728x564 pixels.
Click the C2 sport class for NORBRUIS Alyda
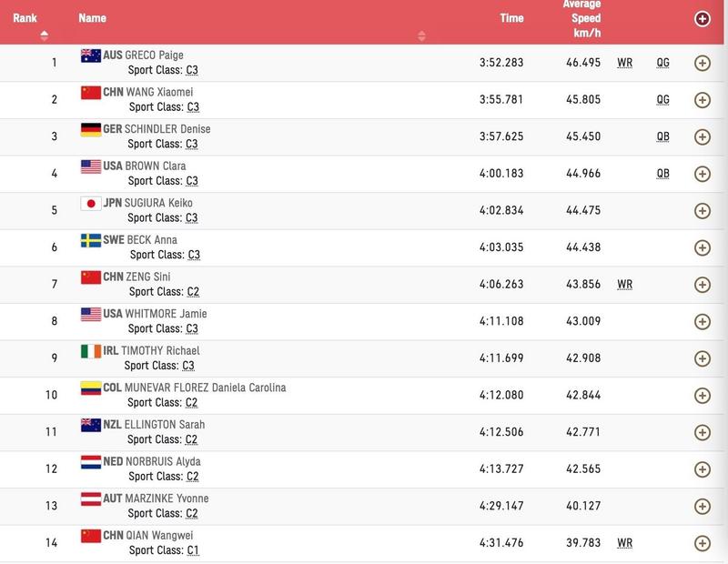coord(193,477)
